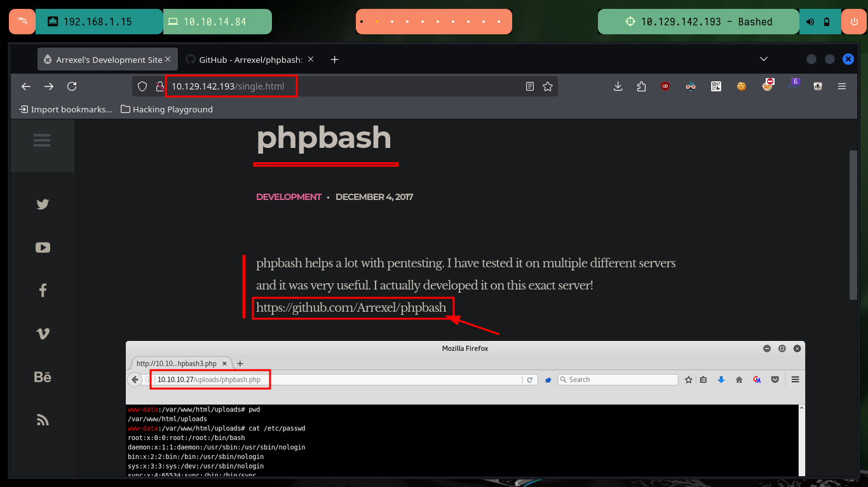Select the orange workspace indicator dot
The image size is (868, 487).
point(377,22)
